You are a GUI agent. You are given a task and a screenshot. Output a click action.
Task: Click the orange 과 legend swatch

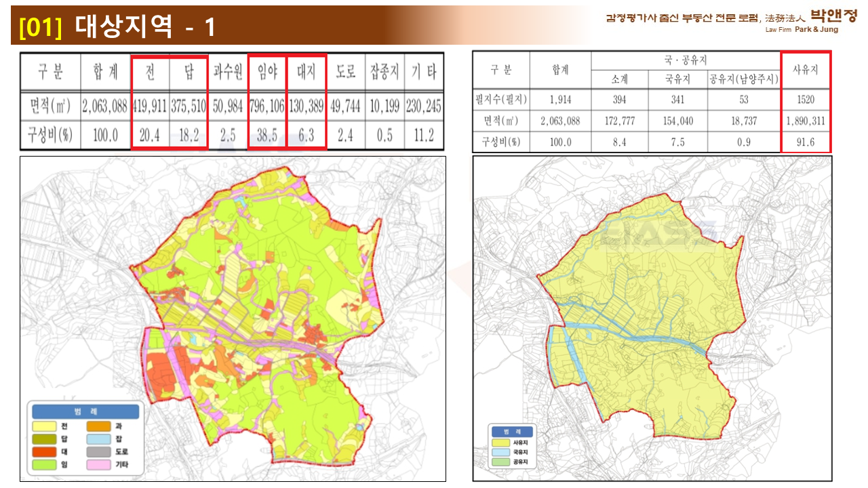[99, 426]
